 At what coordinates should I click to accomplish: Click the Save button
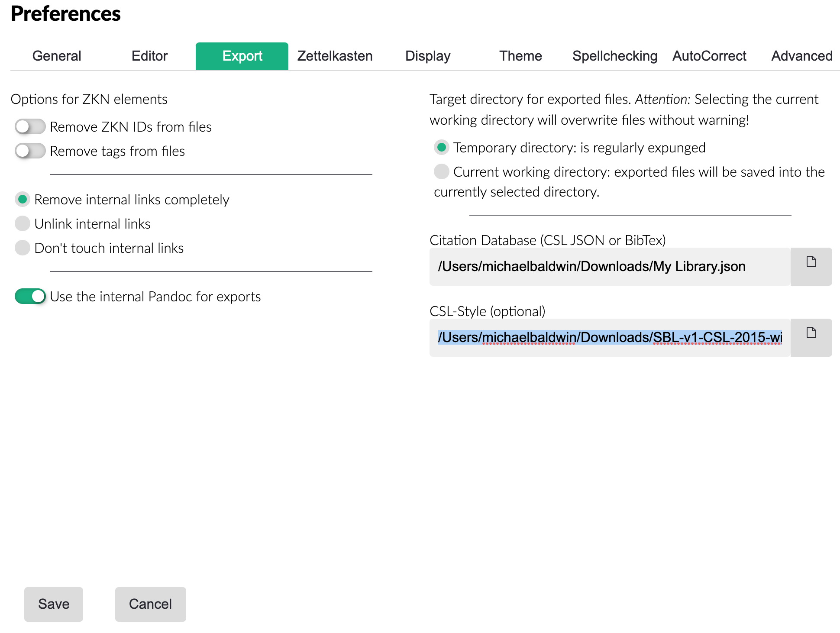pos(54,604)
